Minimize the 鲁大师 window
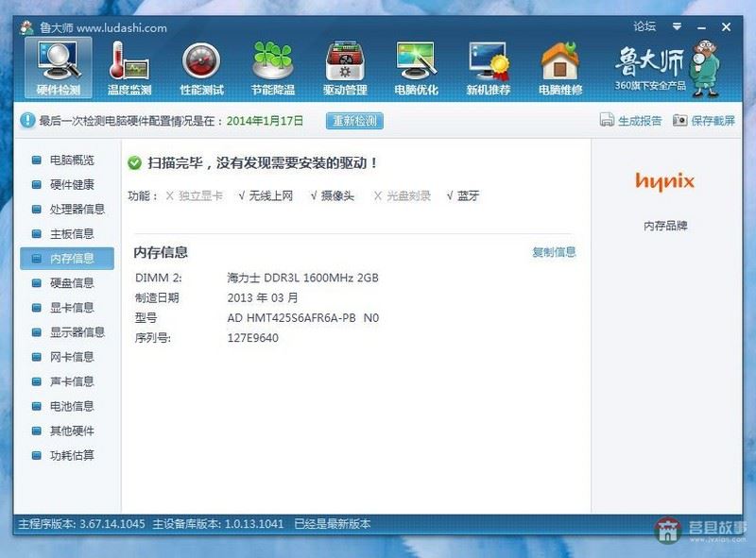756x558 pixels. coord(701,27)
